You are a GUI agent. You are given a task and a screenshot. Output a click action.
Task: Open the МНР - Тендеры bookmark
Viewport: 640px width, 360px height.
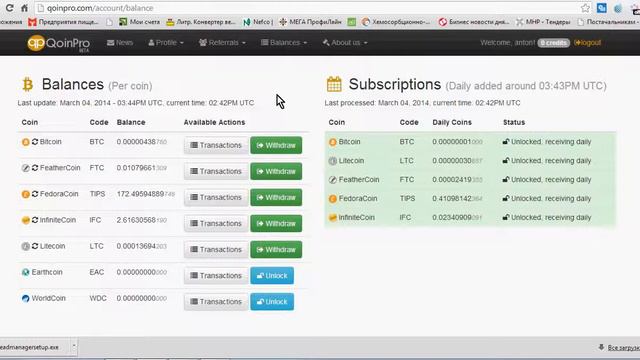[543, 22]
